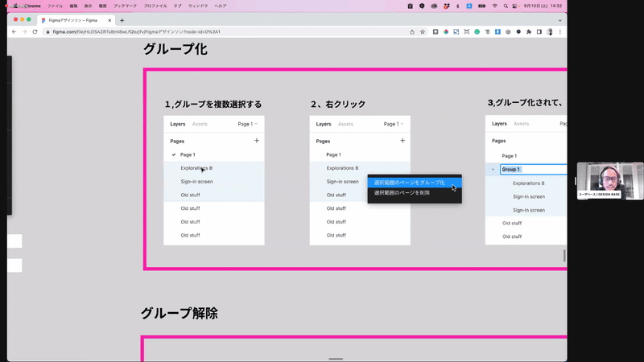Click the browser back arrow
The image size is (644, 362).
point(14,31)
